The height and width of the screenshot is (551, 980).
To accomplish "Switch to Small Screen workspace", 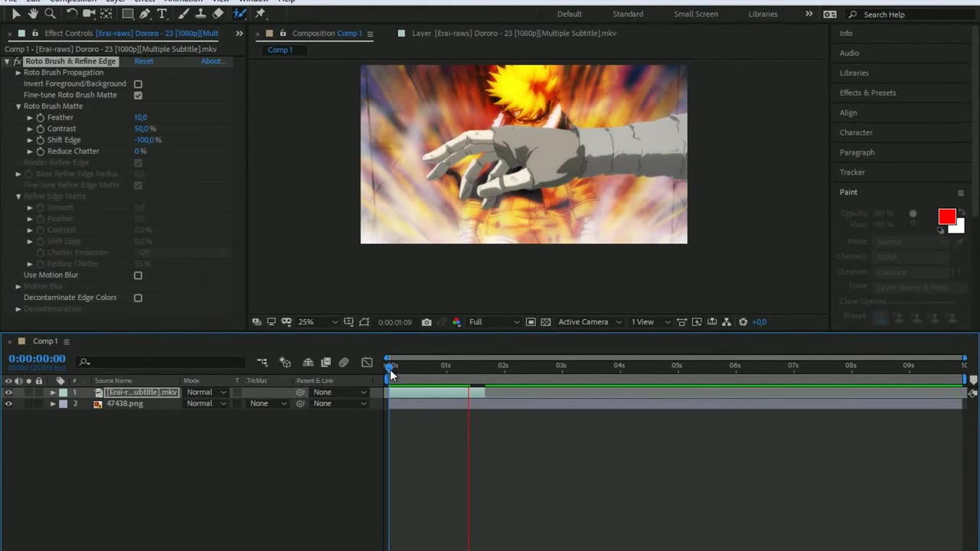I will point(696,15).
